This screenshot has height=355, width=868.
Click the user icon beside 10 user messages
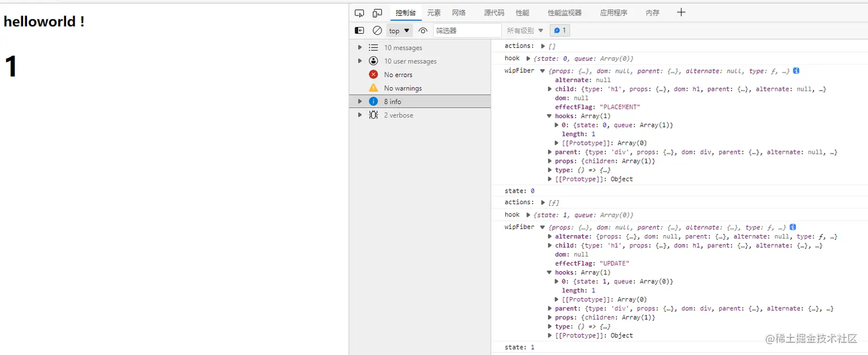[x=373, y=61]
